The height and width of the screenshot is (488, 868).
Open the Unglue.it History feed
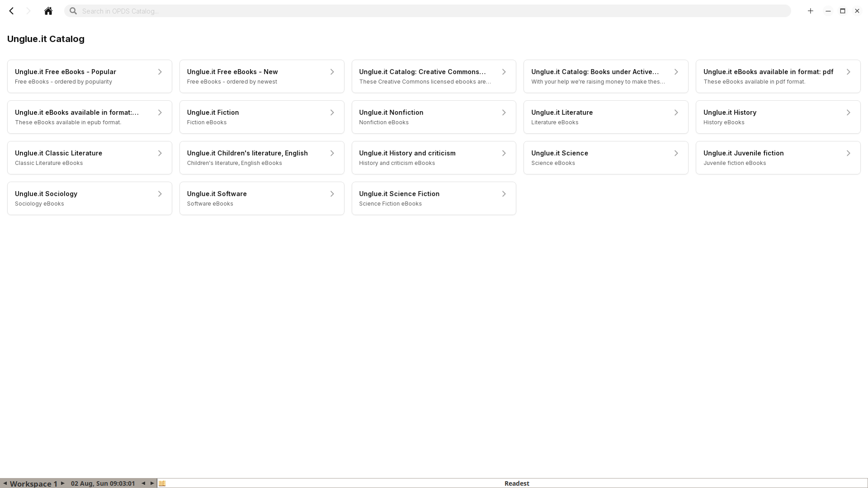coord(778,117)
